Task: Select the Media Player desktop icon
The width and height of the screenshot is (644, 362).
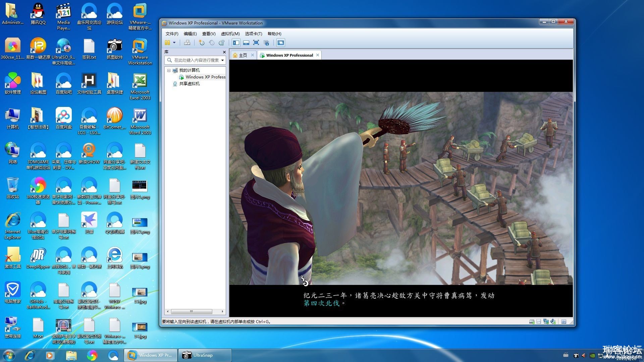Action: pos(63,16)
